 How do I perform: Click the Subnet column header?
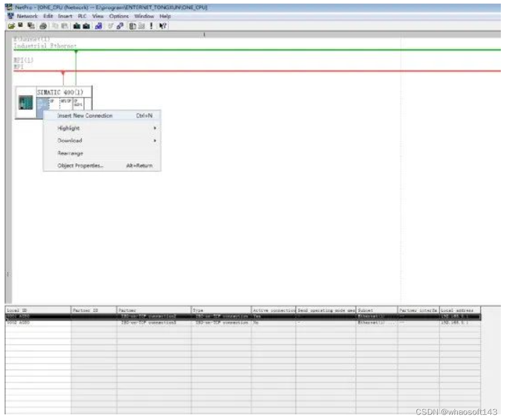pos(377,310)
